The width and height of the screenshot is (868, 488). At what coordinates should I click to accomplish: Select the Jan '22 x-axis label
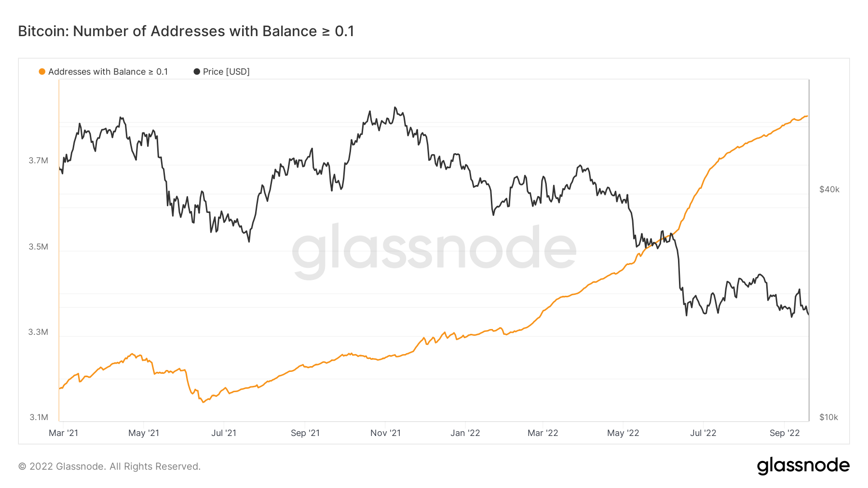[465, 433]
